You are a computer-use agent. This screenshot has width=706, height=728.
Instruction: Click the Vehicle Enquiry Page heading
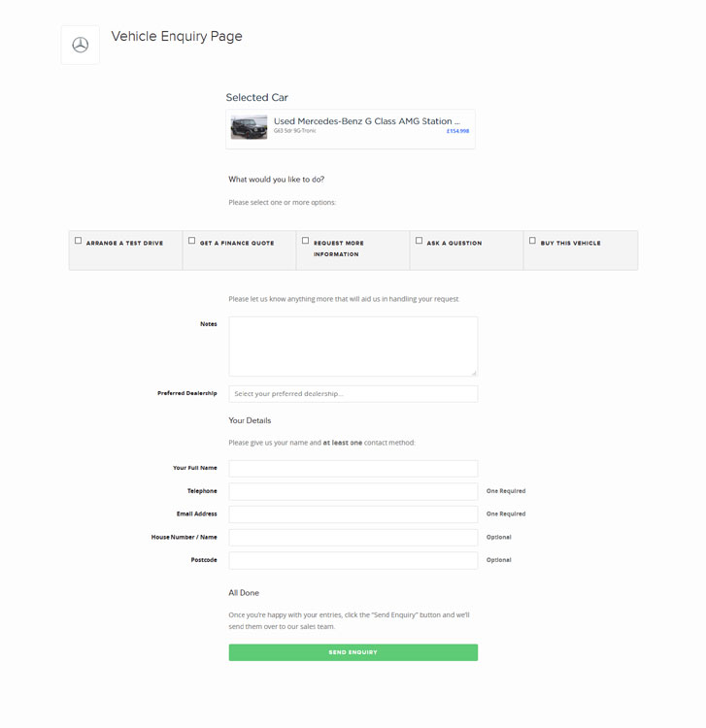(x=177, y=36)
